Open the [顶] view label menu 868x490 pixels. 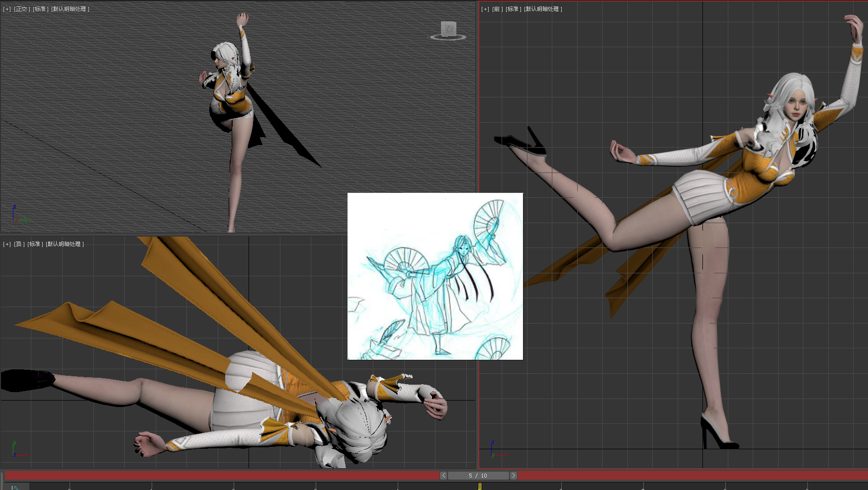pyautogui.click(x=19, y=244)
